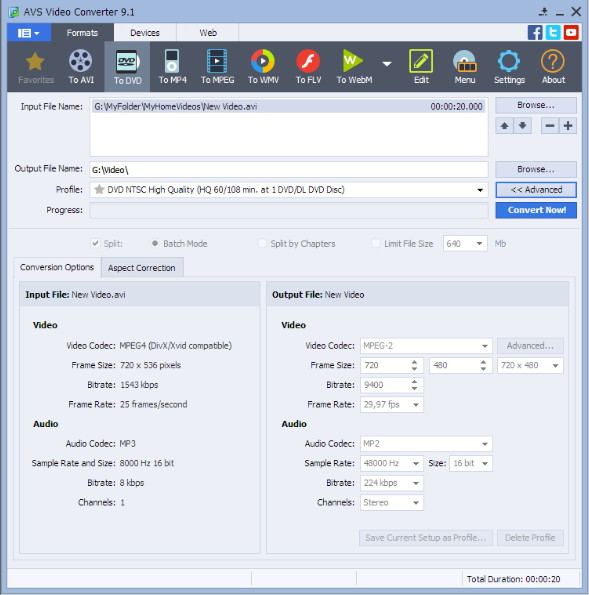Click the Convert Now! button

[x=536, y=210]
